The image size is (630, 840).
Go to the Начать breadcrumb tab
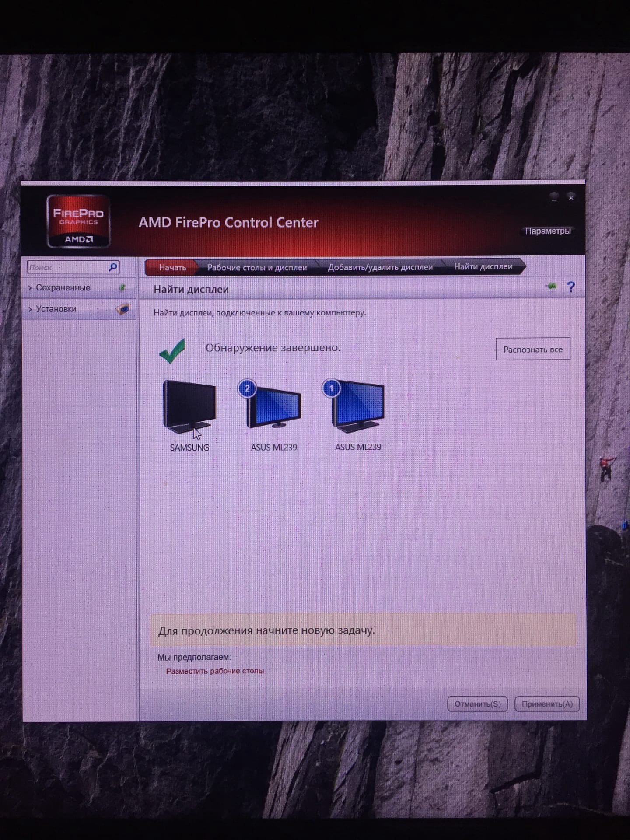(172, 267)
